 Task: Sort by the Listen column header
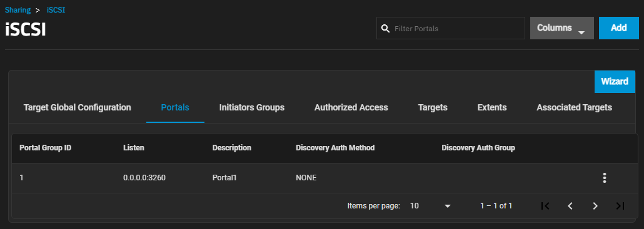point(133,147)
